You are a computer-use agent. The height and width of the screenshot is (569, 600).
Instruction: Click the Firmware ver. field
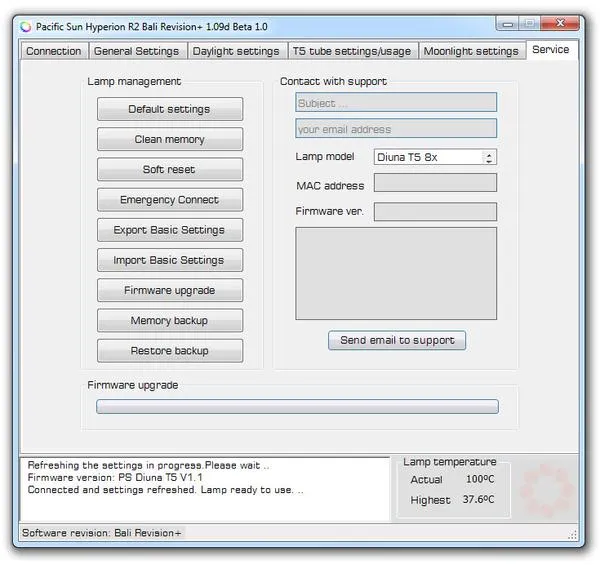pos(435,212)
